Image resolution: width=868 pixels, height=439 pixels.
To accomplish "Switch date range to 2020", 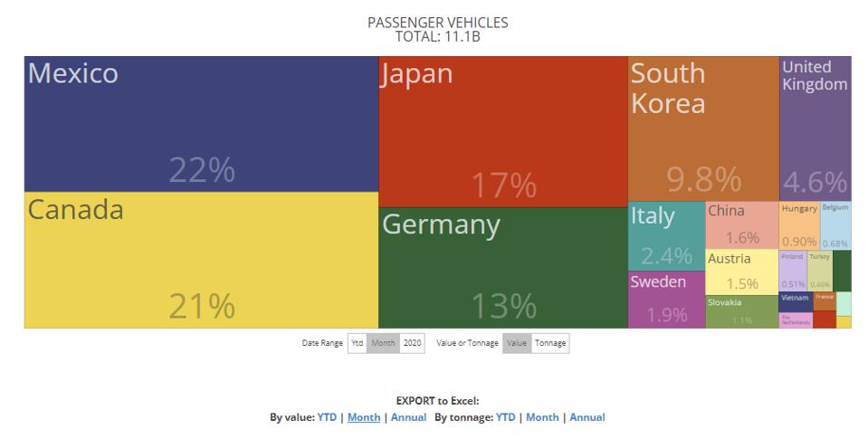I will point(412,343).
